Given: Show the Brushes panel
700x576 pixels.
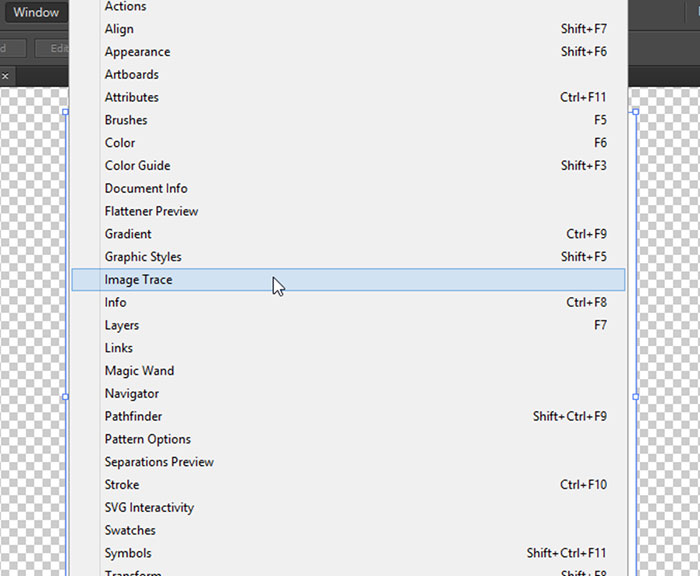Looking at the screenshot, I should pos(126,120).
